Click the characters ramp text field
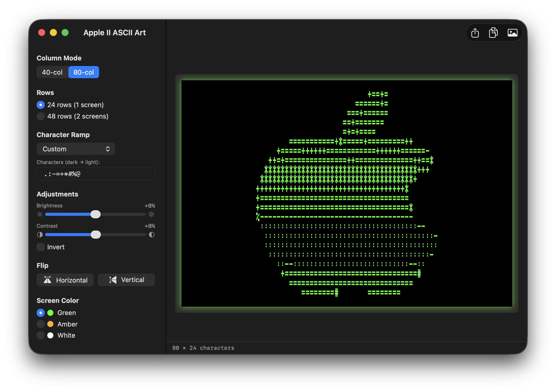This screenshot has width=556, height=392. tap(96, 174)
